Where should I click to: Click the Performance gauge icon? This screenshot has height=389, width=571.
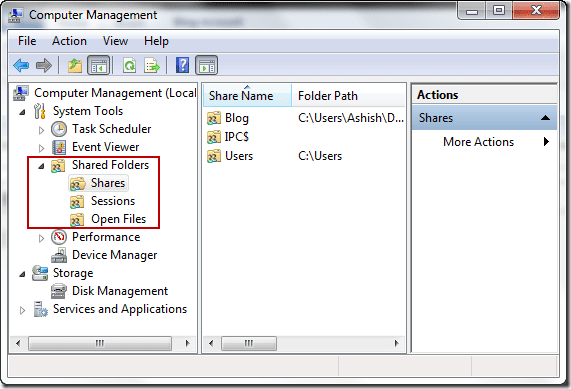point(59,237)
